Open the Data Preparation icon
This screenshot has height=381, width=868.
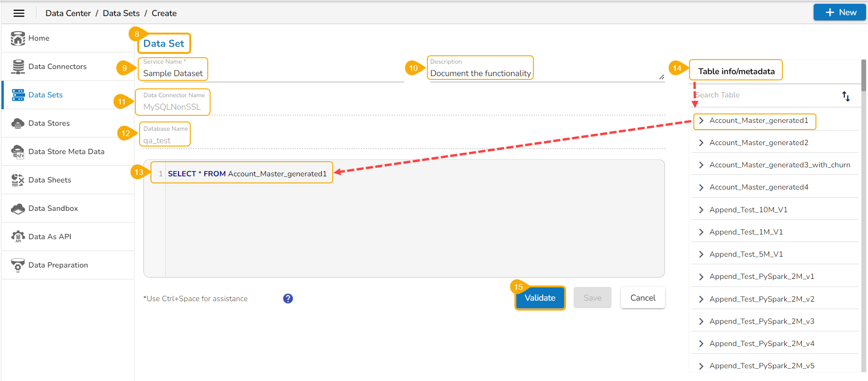coord(18,265)
